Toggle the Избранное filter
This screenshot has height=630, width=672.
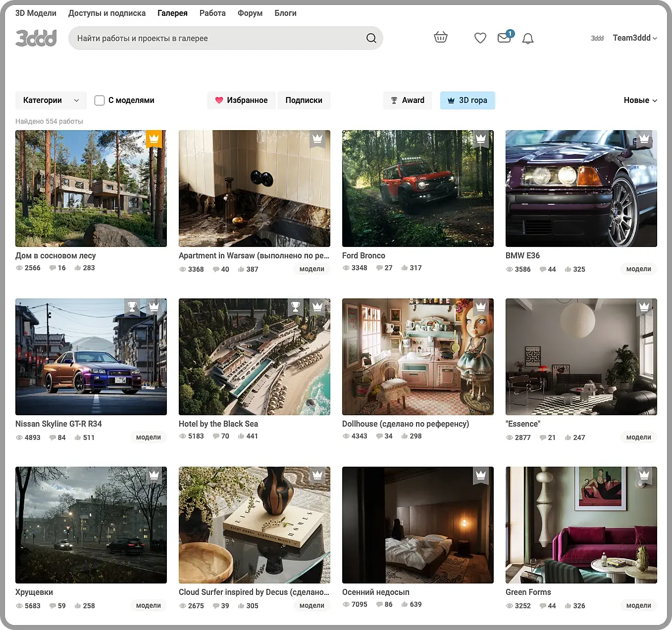point(242,100)
